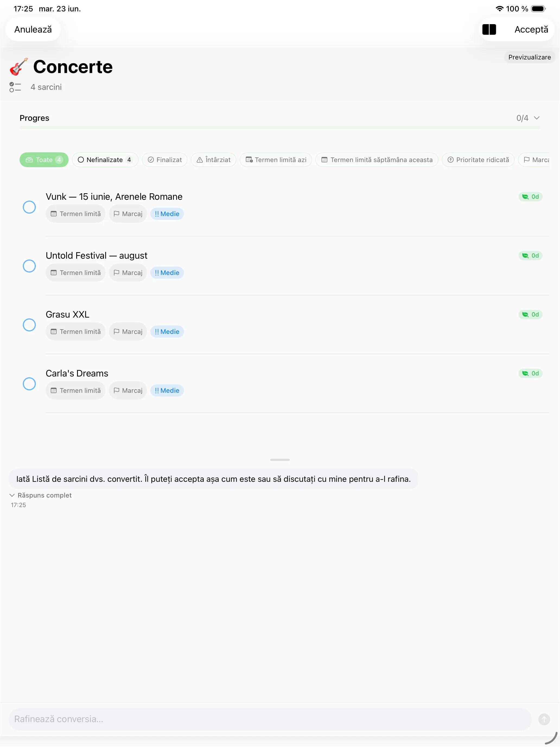This screenshot has height=747, width=560.
Task: Open the Carla's Dreams task title
Action: 77,373
